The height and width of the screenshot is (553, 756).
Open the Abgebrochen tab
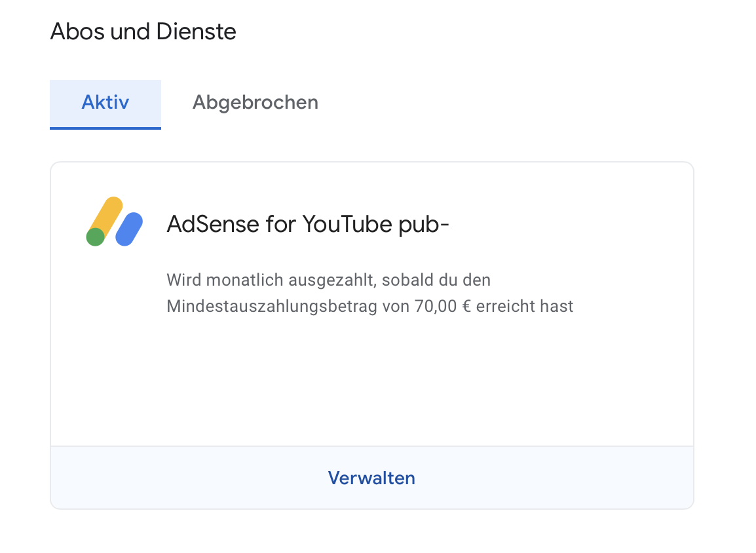255,103
